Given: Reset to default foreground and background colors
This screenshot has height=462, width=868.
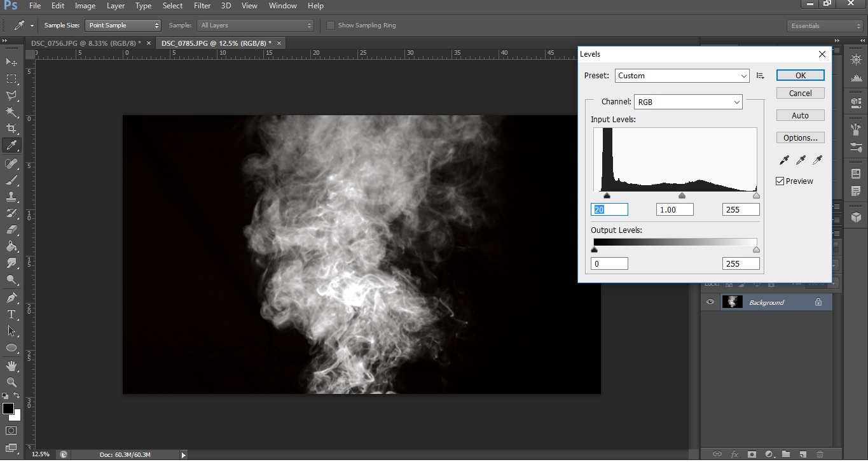Looking at the screenshot, I should pyautogui.click(x=5, y=396).
